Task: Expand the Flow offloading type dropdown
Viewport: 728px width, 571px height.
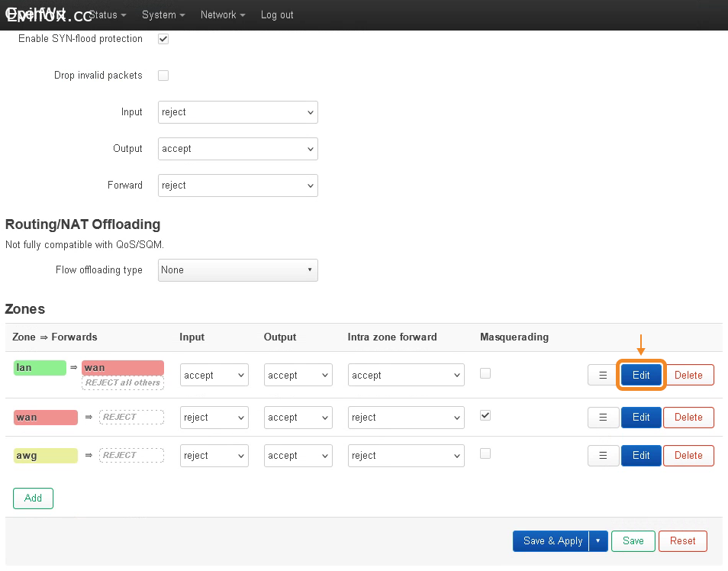Action: pyautogui.click(x=238, y=270)
